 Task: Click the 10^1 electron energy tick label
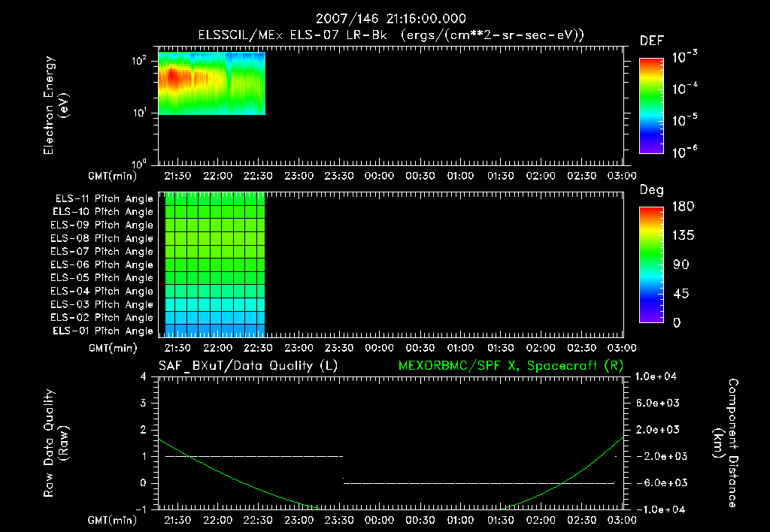point(139,113)
